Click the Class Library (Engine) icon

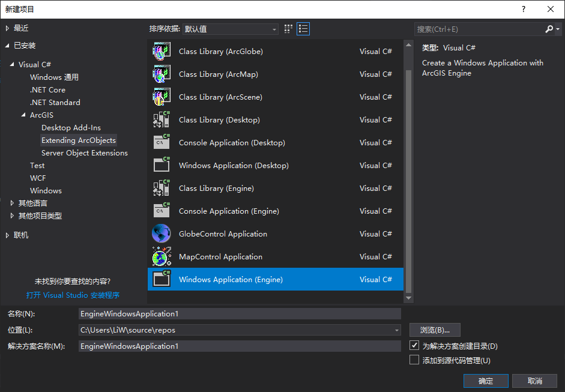coord(162,188)
